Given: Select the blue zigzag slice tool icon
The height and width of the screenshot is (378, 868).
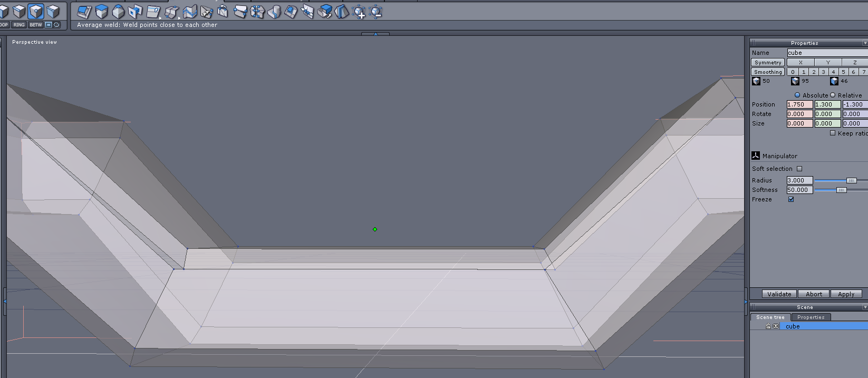Looking at the screenshot, I should tap(190, 11).
